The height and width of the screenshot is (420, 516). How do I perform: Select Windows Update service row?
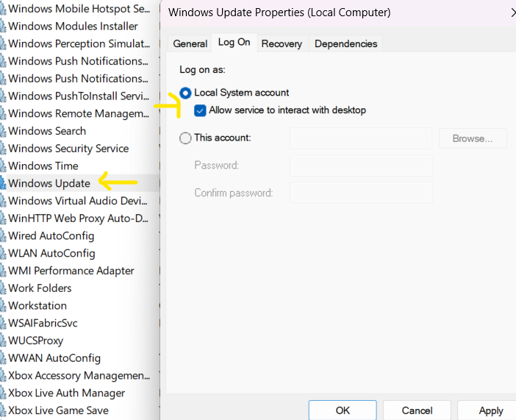point(79,183)
